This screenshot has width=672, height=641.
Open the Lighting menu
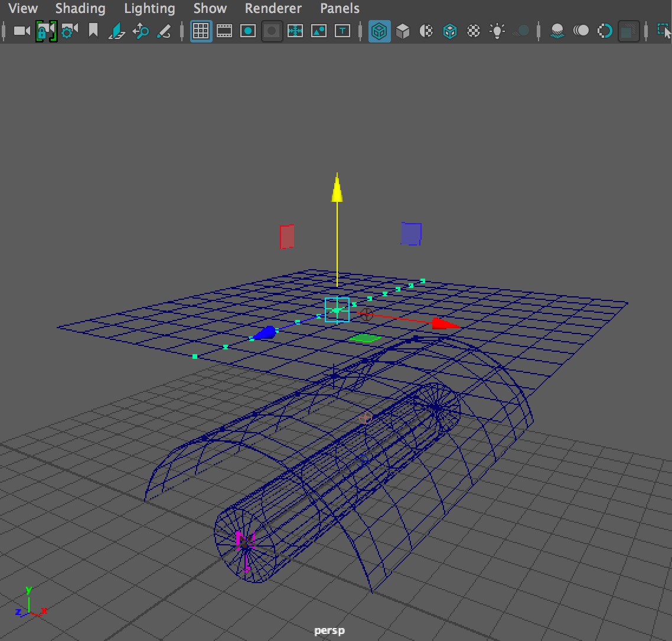149,8
